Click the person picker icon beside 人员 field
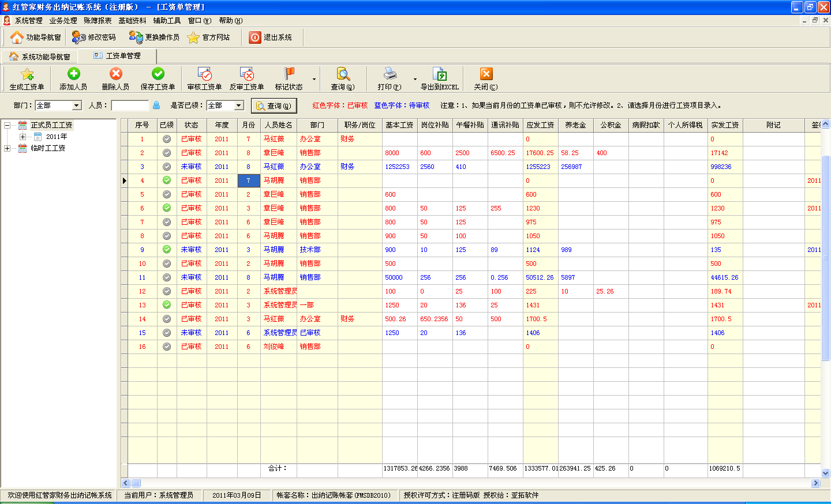 [x=156, y=106]
